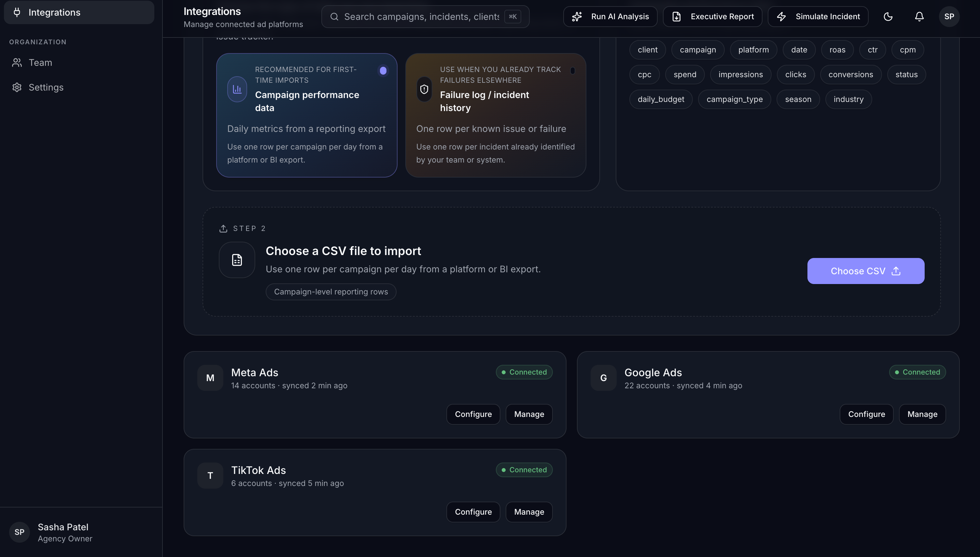Click the report download file icon
The image size is (980, 557).
(x=677, y=17)
